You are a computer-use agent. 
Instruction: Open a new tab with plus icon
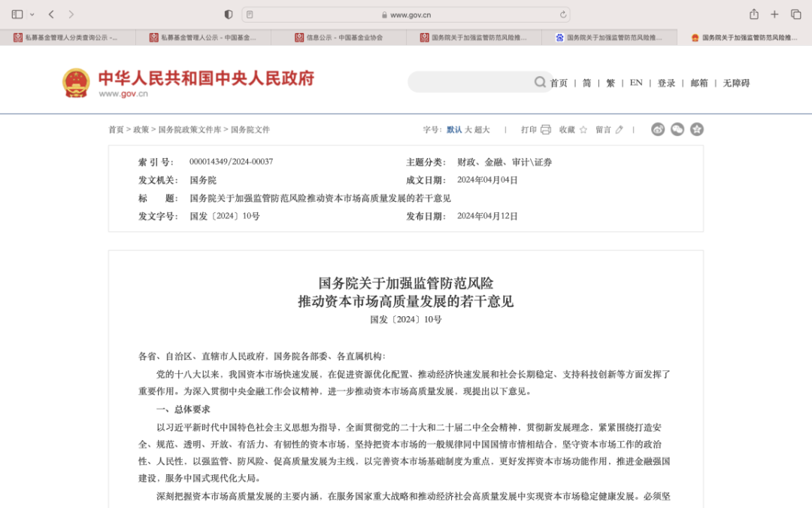(774, 14)
